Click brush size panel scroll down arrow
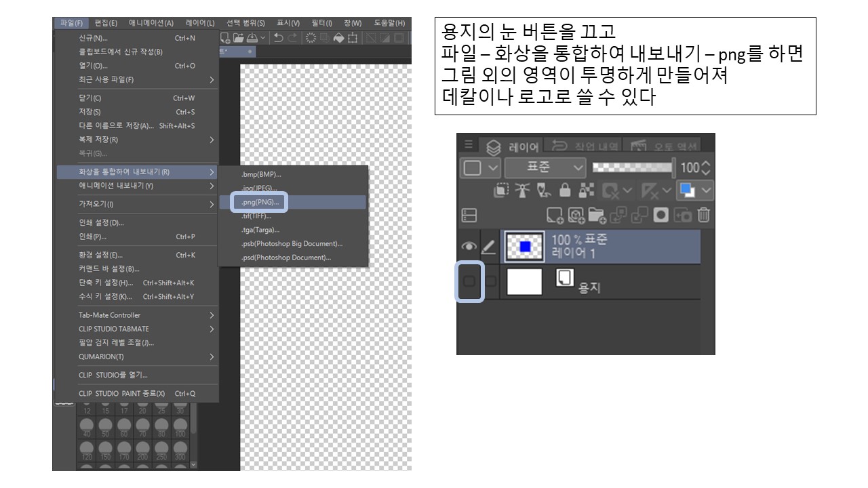868x488 pixels. pyautogui.click(x=193, y=464)
